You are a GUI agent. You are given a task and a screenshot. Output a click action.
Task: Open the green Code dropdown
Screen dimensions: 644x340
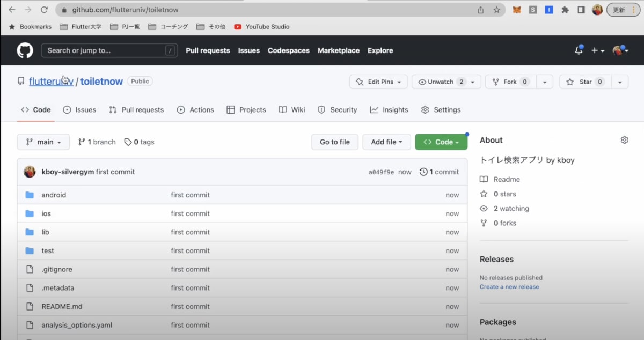(441, 142)
